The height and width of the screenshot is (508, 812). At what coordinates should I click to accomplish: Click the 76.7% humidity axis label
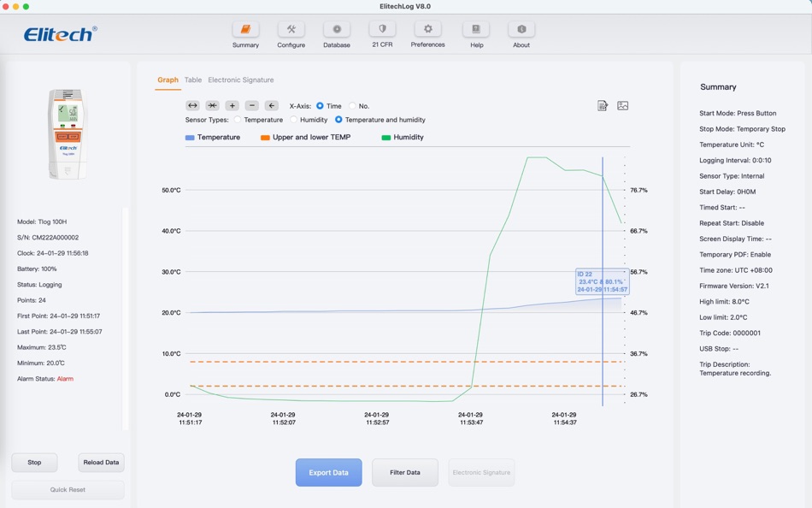[x=639, y=190]
